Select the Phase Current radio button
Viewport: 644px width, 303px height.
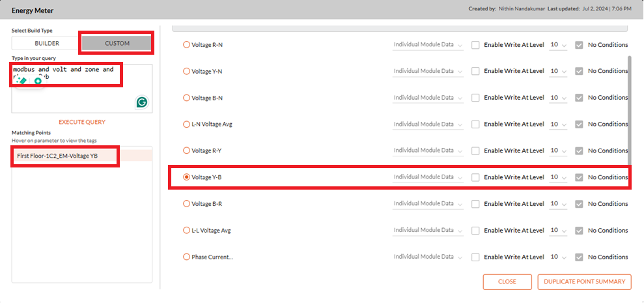[x=186, y=257]
